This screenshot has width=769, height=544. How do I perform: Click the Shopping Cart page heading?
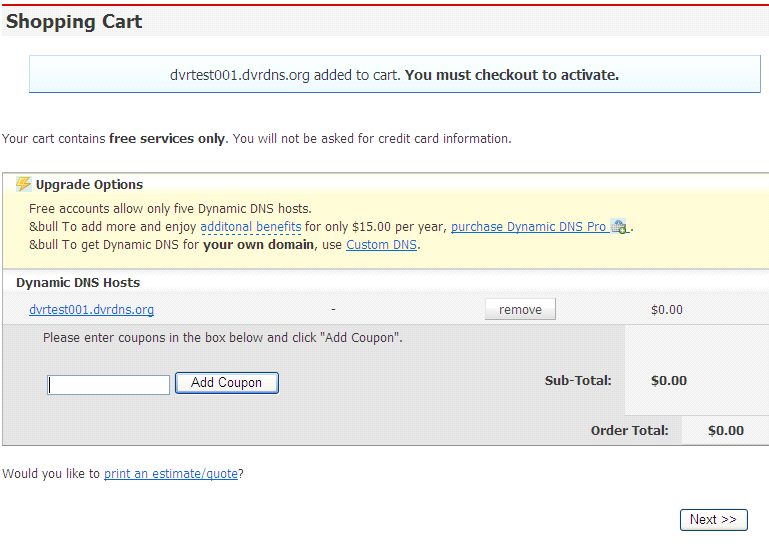point(74,22)
